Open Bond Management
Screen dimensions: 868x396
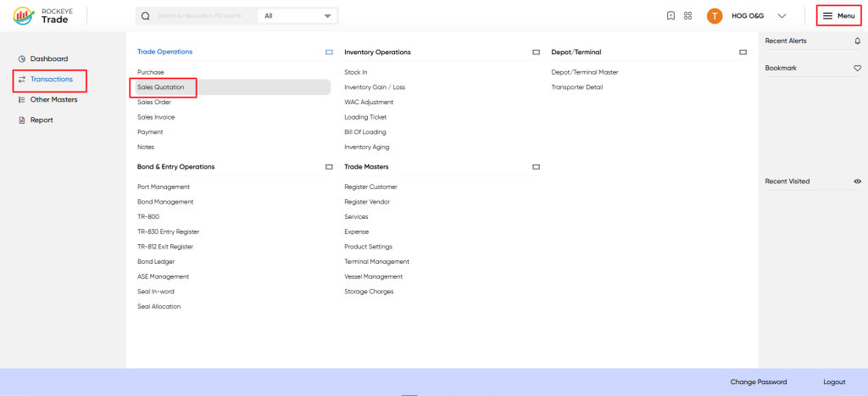(165, 202)
